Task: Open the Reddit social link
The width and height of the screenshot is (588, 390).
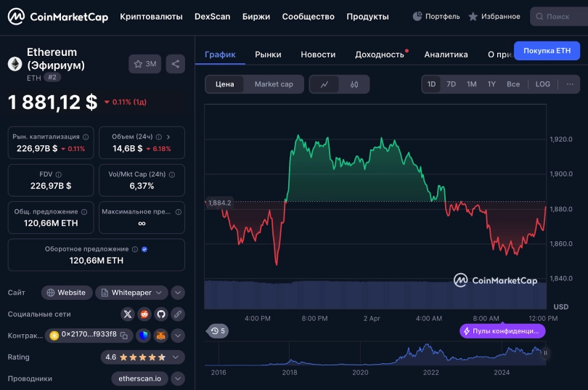Action: tap(144, 314)
